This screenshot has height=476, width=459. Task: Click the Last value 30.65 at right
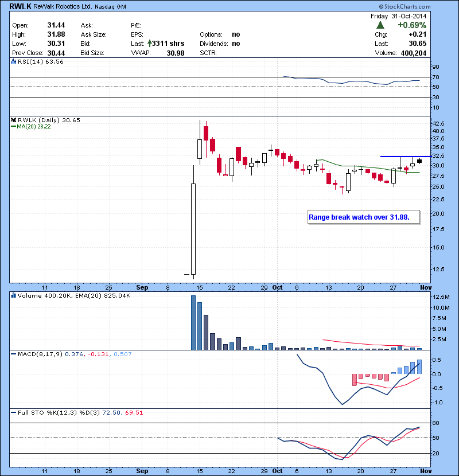418,44
